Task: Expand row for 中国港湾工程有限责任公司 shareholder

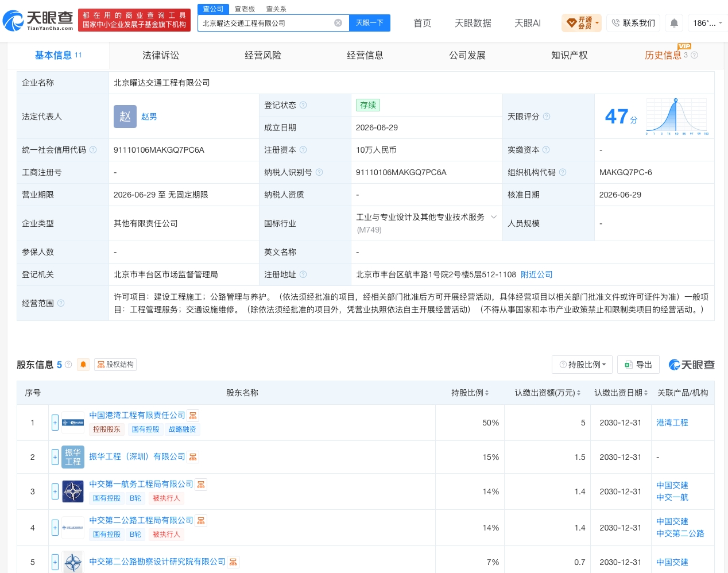Action: tap(55, 423)
